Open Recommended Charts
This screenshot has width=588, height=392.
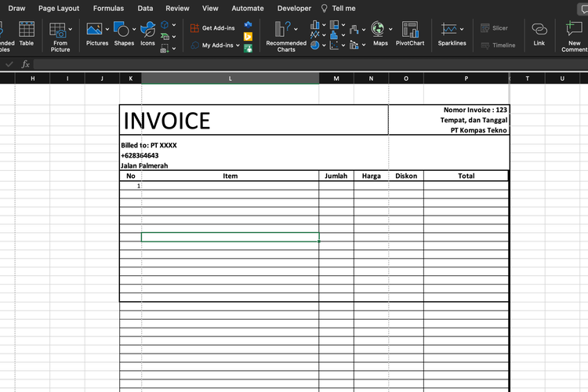coord(285,37)
